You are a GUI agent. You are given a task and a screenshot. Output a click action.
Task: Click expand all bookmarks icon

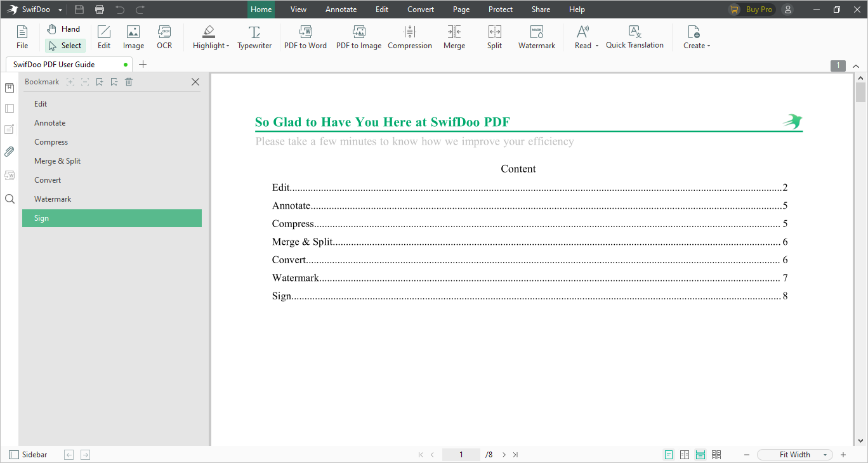tap(70, 82)
